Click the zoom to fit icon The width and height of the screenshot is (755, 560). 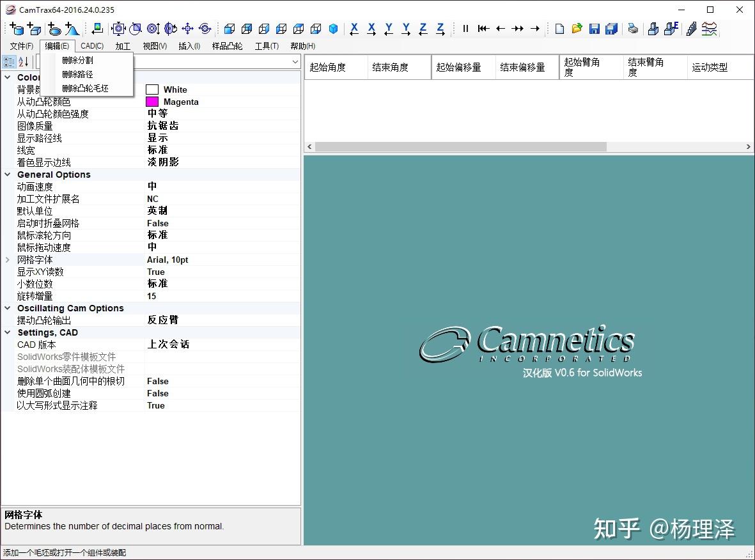(118, 29)
